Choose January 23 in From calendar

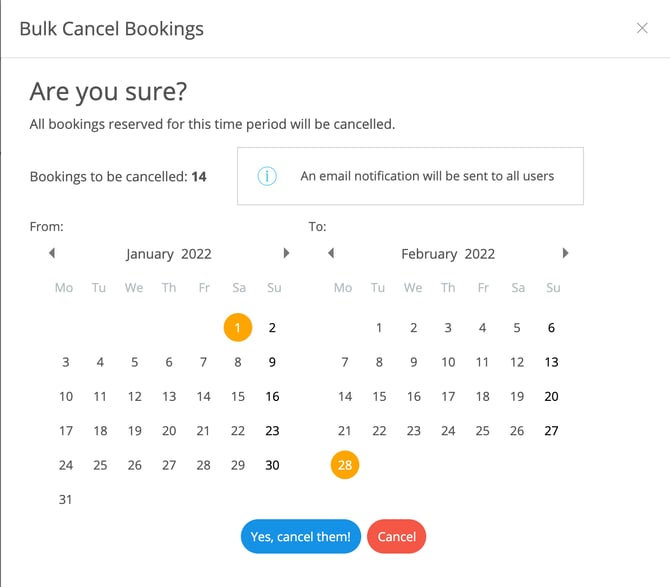[272, 431]
